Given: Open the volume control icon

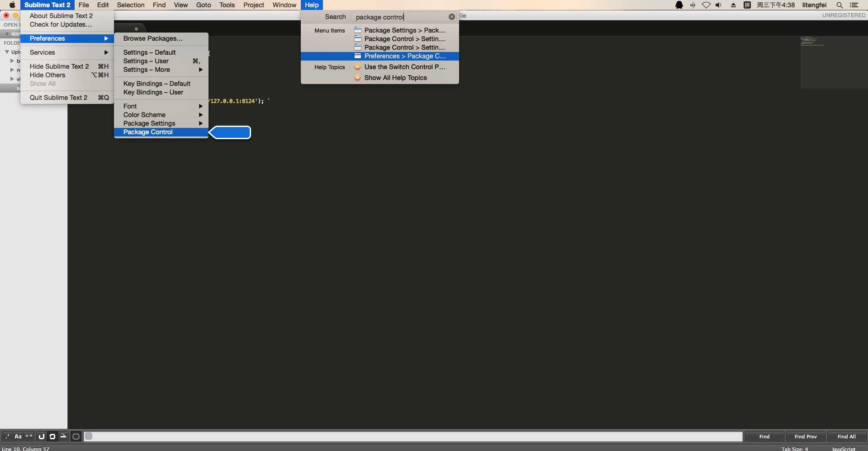Looking at the screenshot, I should click(719, 5).
